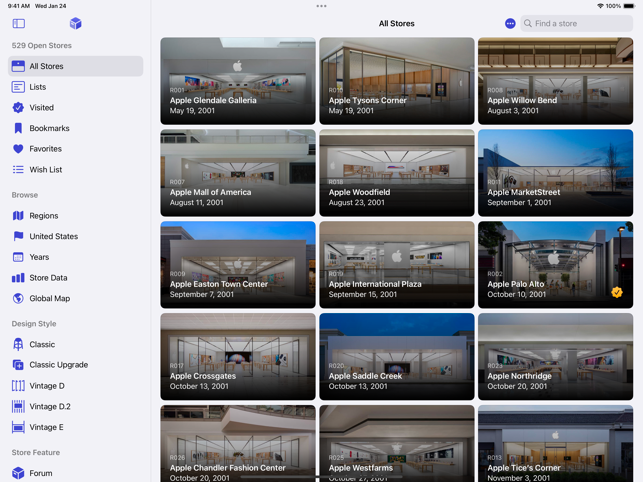Go to the Lists label

click(x=38, y=87)
